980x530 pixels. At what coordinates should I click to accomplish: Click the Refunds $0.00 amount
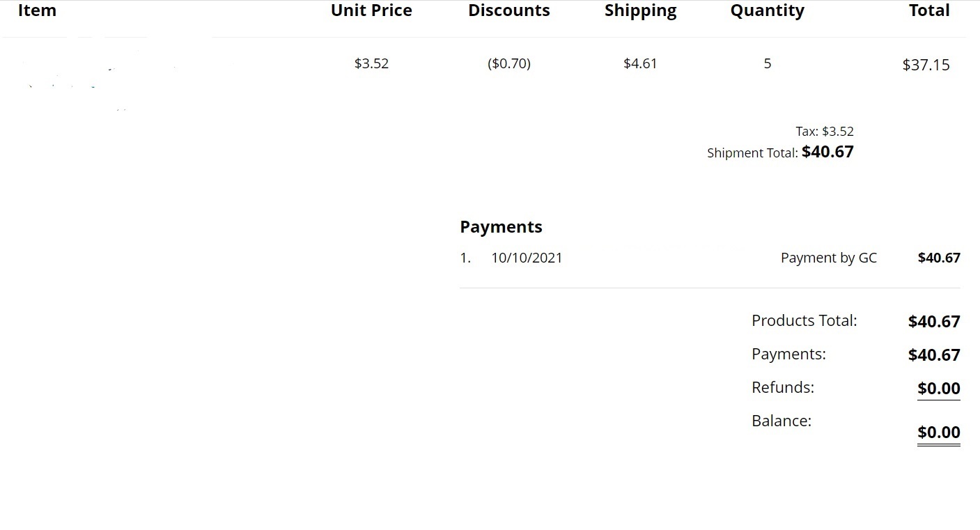938,389
